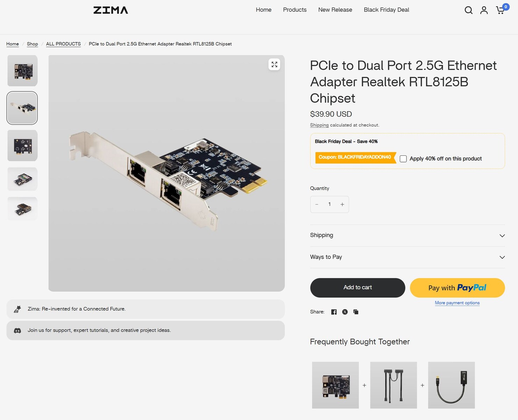Share product on Facebook
Image resolution: width=518 pixels, height=420 pixels.
[x=334, y=312]
